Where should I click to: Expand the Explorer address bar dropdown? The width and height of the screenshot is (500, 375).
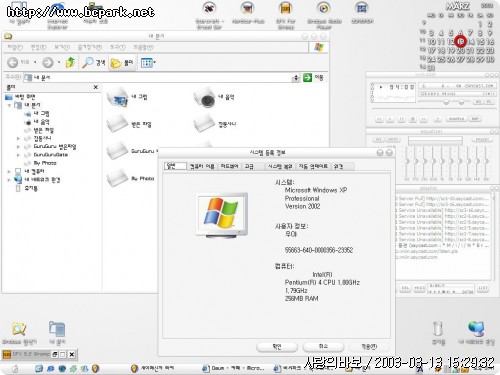pos(295,78)
